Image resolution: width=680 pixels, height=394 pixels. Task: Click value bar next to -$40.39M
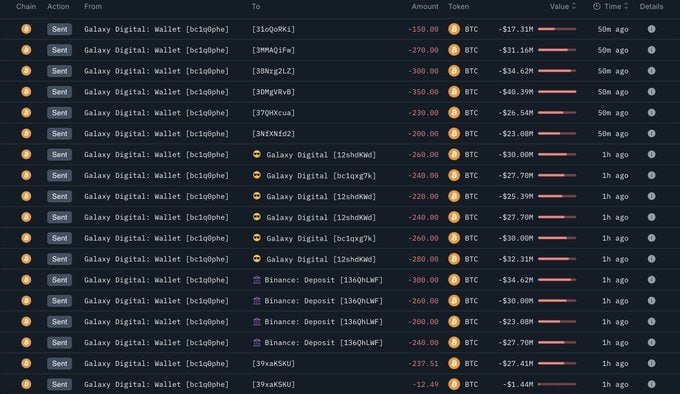[557, 91]
